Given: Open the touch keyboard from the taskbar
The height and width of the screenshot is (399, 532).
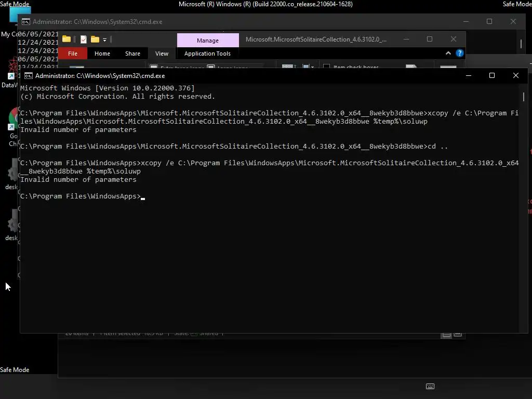Looking at the screenshot, I should [430, 386].
